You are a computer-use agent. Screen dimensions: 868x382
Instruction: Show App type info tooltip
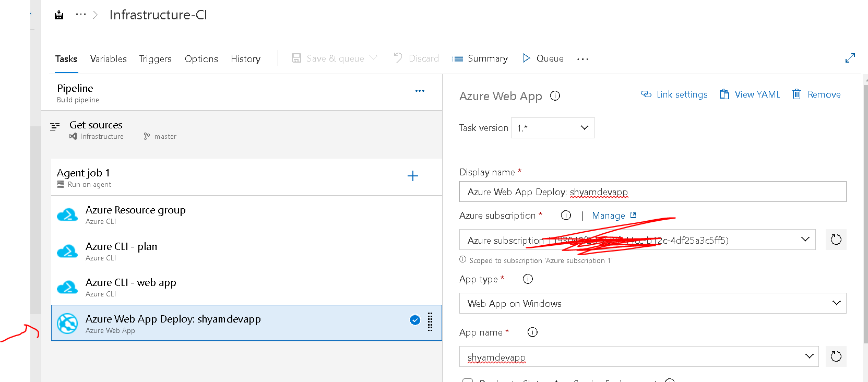[x=528, y=279]
